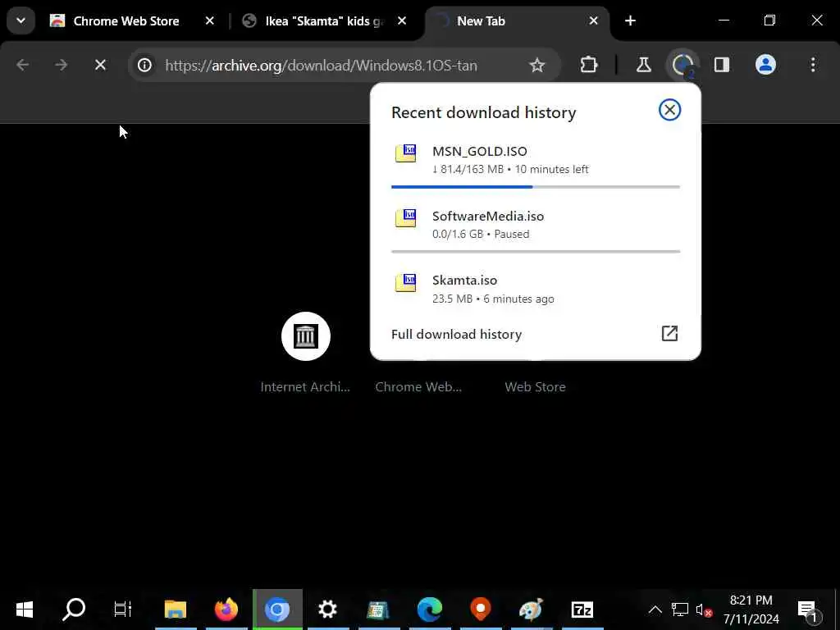Toggle the downloads toolbar icon
The height and width of the screenshot is (630, 840).
point(682,66)
